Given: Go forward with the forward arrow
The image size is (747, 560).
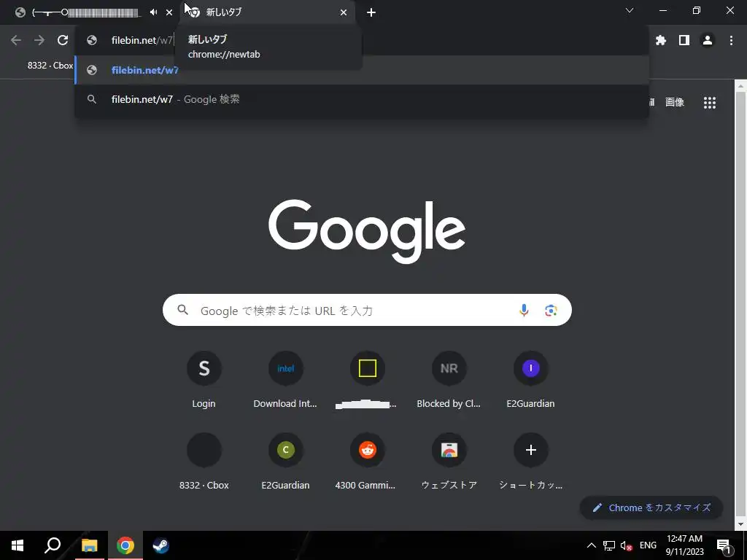Looking at the screenshot, I should [39, 41].
